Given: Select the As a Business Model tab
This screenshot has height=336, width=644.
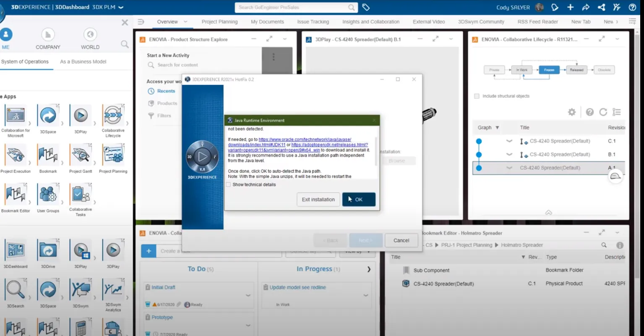Looking at the screenshot, I should (x=83, y=62).
